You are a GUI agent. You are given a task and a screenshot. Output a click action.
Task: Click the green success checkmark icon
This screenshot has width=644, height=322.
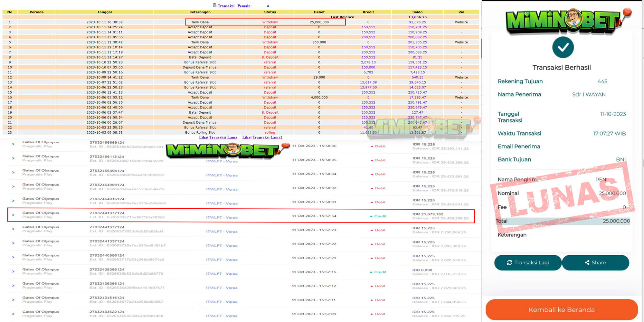click(563, 47)
